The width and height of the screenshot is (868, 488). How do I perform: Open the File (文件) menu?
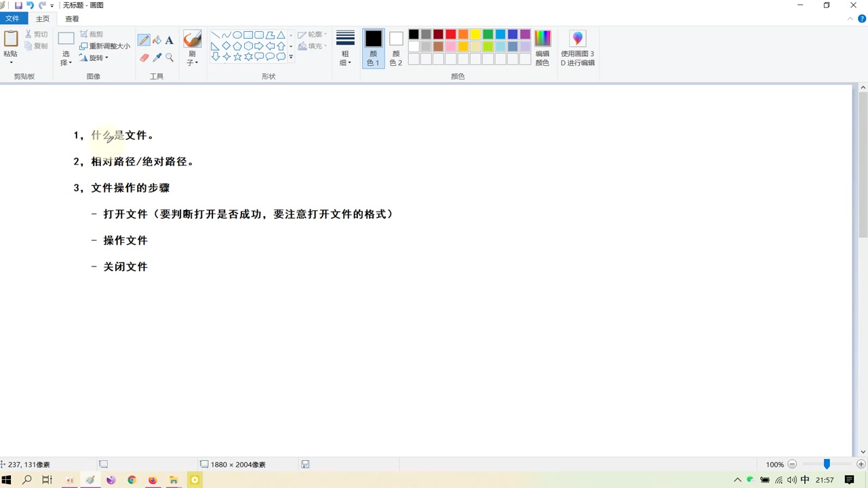[x=13, y=19]
